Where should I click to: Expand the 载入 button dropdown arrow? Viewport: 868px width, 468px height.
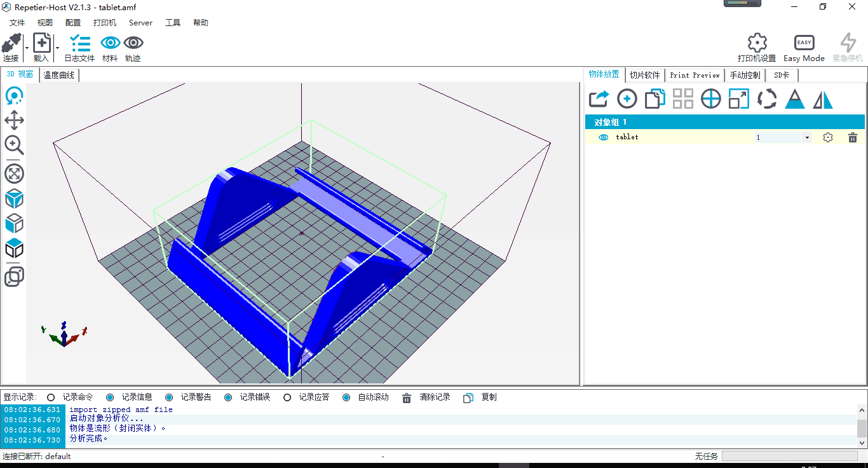[x=57, y=48]
